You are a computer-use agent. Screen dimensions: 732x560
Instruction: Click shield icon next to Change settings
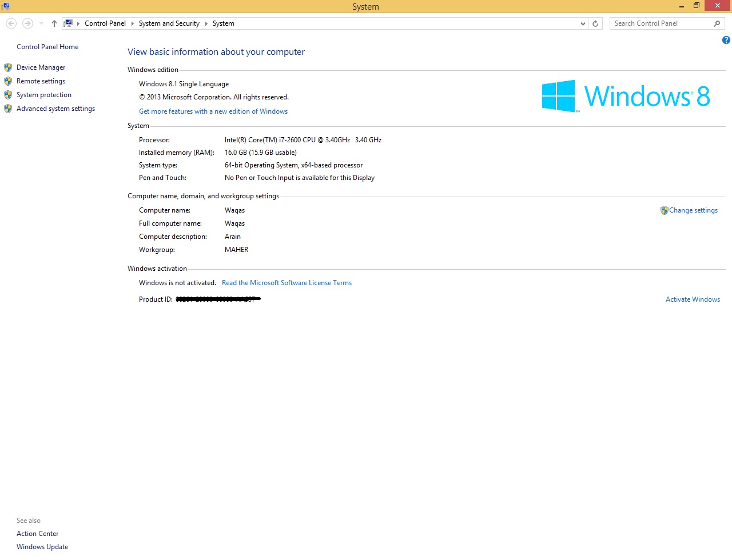coord(664,210)
